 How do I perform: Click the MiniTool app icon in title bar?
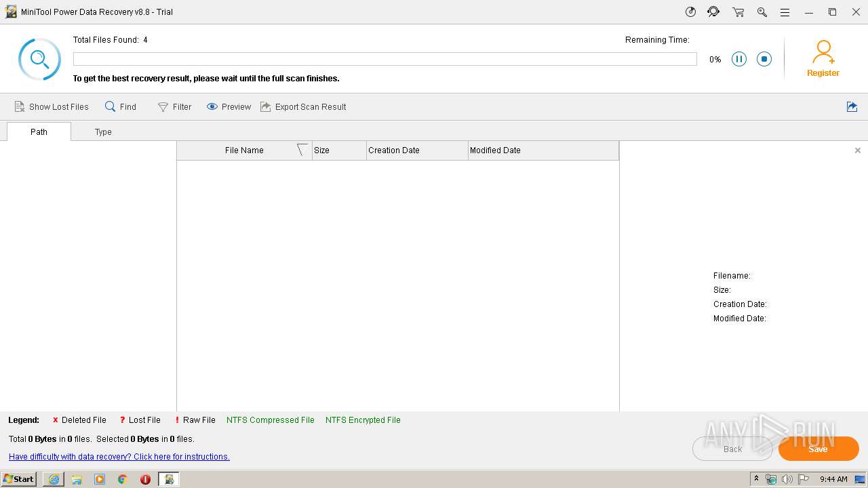pyautogui.click(x=11, y=12)
